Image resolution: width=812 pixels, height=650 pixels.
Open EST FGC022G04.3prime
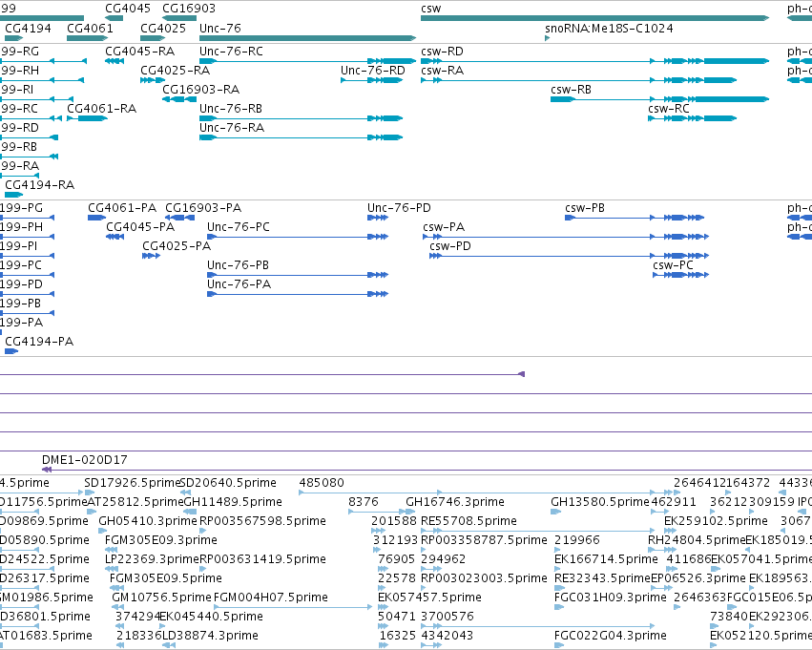point(610,636)
